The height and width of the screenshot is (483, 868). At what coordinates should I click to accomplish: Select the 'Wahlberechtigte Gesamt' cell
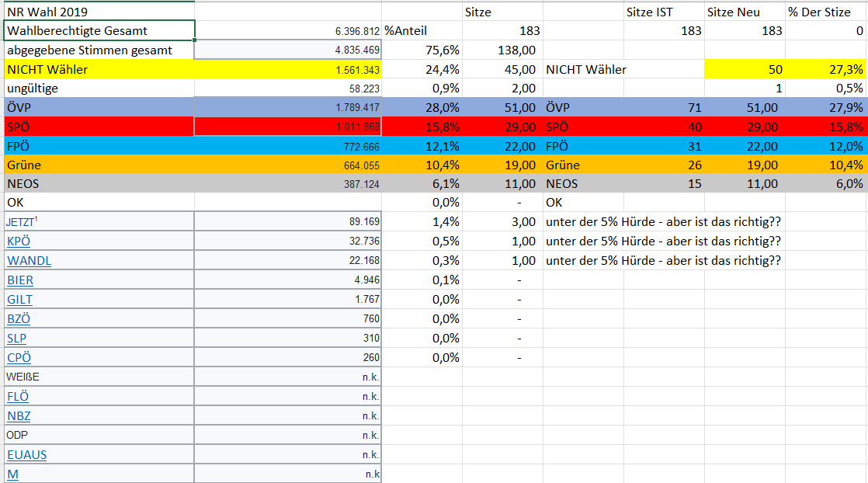pyautogui.click(x=99, y=30)
